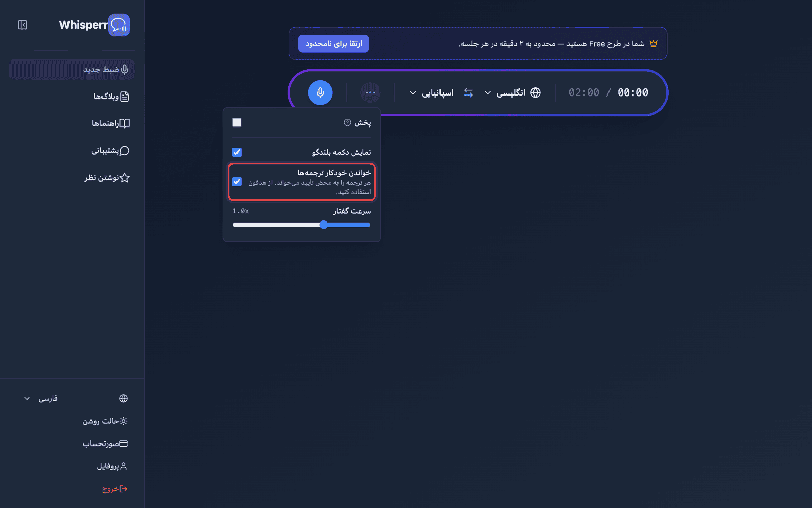Click the Whisperr brand name
812x508 pixels.
pos(83,25)
